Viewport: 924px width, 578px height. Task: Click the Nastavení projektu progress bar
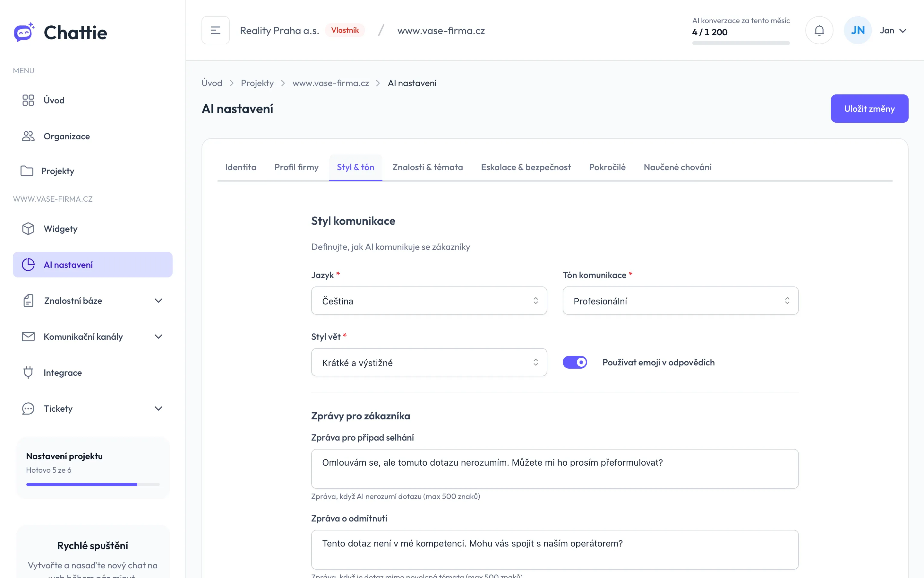pos(93,484)
